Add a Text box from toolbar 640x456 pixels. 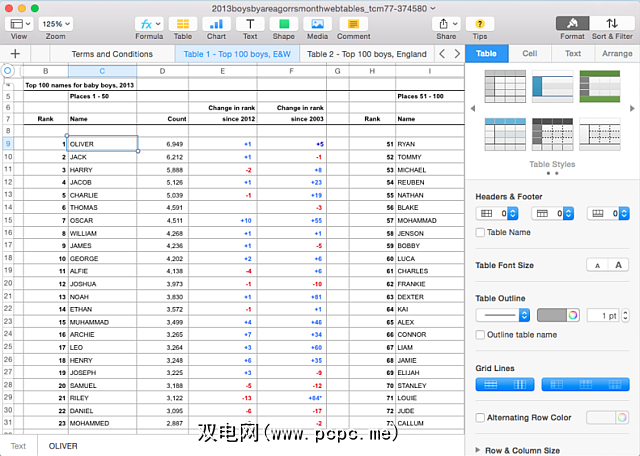250,23
